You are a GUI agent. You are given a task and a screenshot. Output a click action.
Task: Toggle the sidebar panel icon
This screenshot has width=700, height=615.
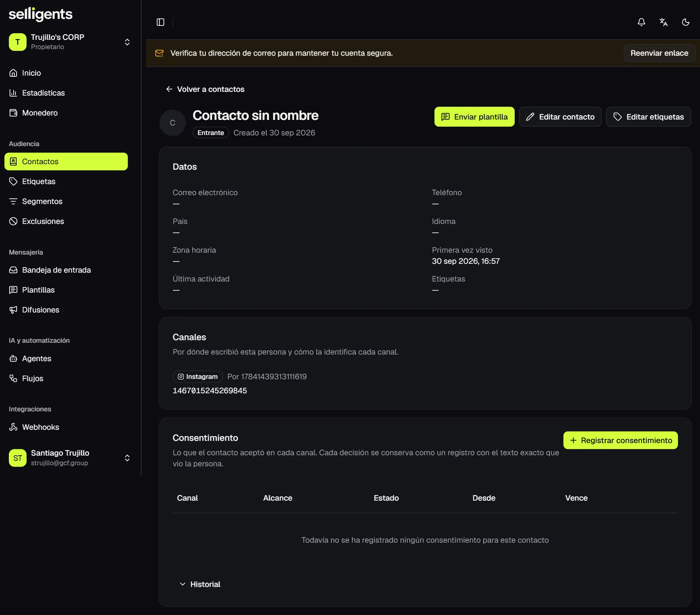pos(161,22)
